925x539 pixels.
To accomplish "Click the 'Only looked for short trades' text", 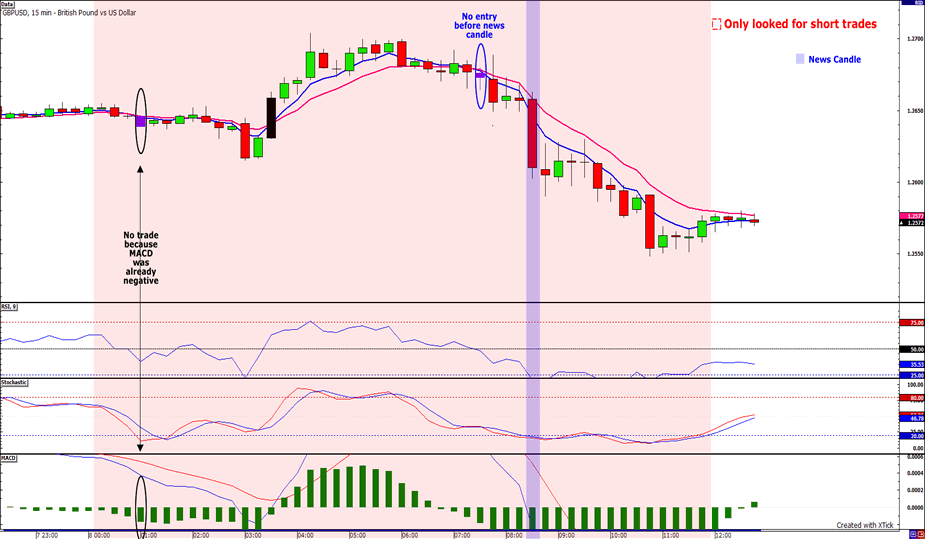I will click(800, 24).
